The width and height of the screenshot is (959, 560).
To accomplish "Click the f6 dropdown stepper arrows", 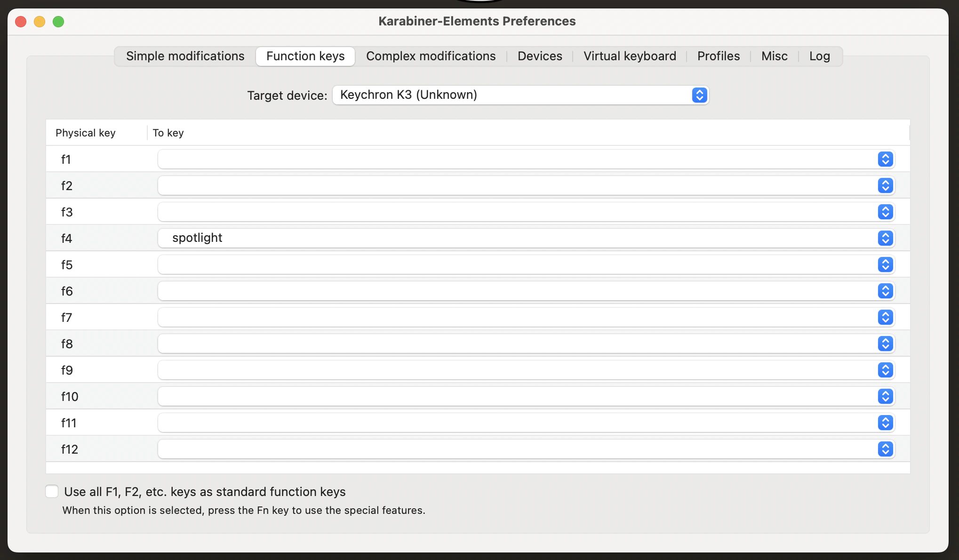I will click(885, 291).
